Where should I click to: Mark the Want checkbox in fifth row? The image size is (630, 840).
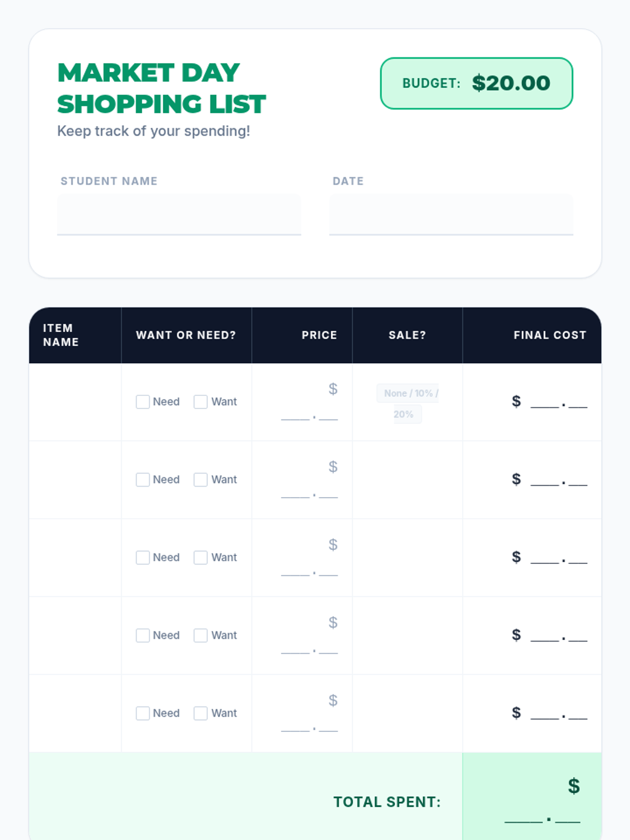pos(201,713)
